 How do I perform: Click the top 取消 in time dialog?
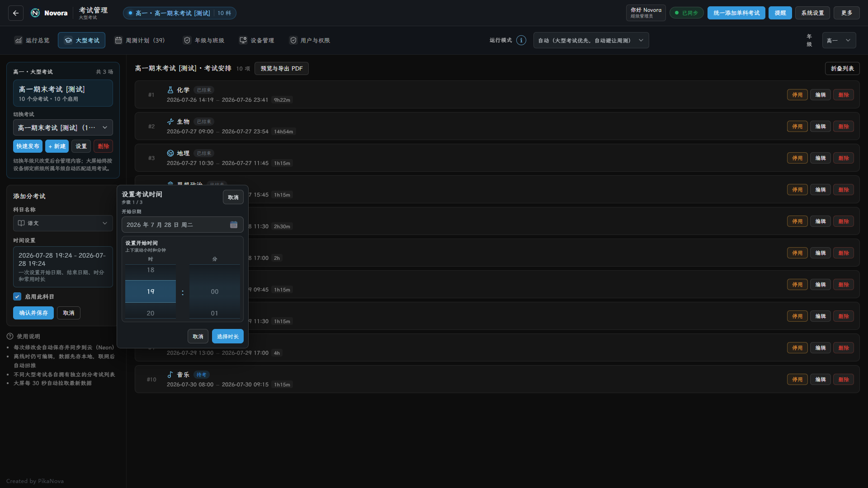[x=233, y=197]
